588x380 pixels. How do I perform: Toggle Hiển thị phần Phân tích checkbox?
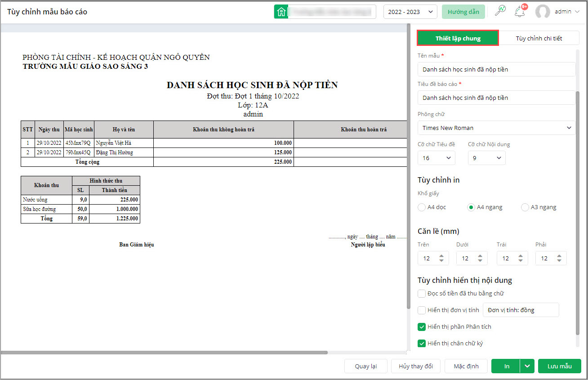pos(422,327)
